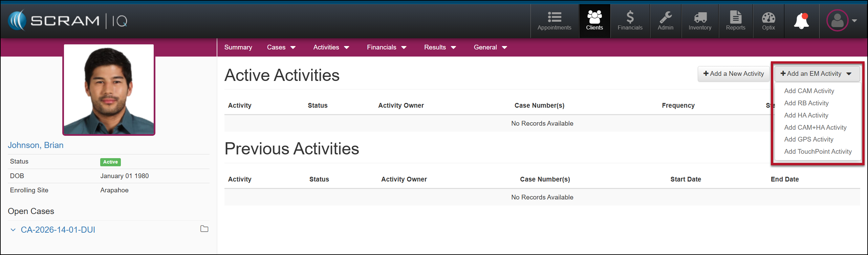This screenshot has height=255, width=868.
Task: Open the user profile avatar menu
Action: click(838, 21)
